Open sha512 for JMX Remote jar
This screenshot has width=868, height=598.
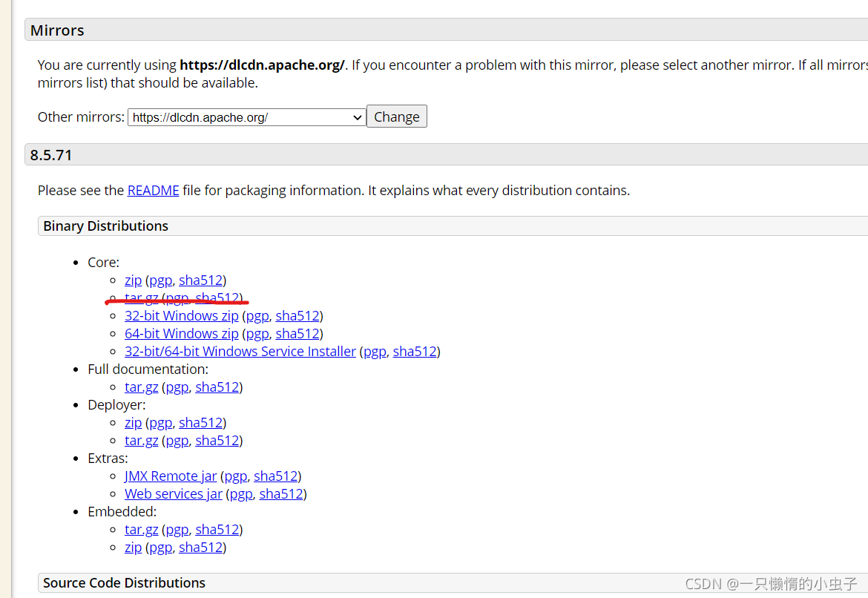pyautogui.click(x=276, y=476)
